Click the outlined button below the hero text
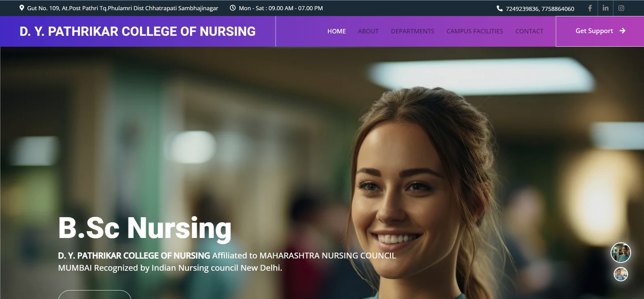The width and height of the screenshot is (644, 299). [95, 295]
